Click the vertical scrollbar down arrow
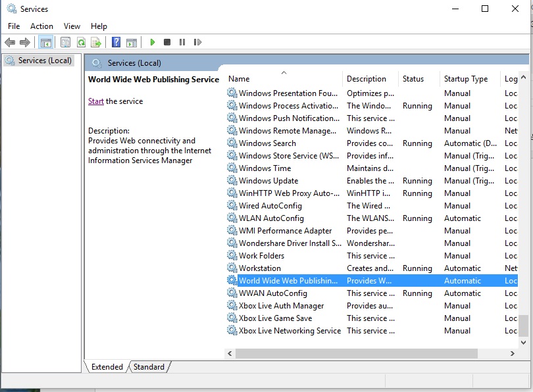The height and width of the screenshot is (392, 533). (524, 343)
